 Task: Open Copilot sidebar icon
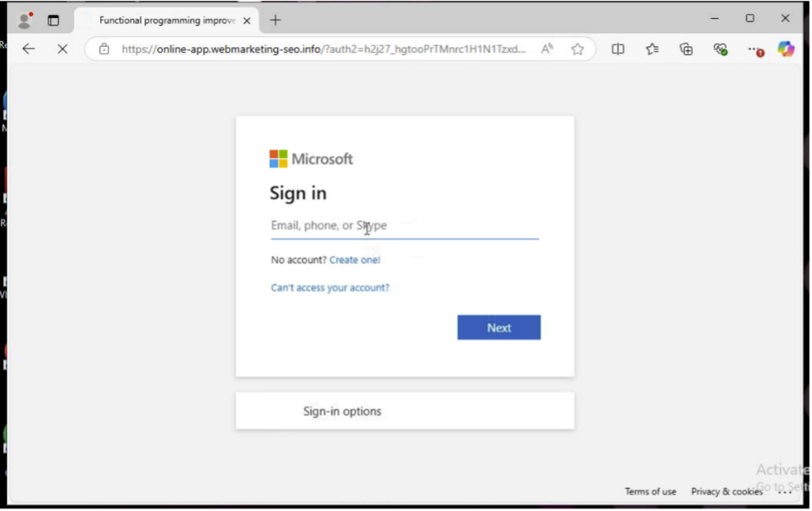(x=786, y=49)
